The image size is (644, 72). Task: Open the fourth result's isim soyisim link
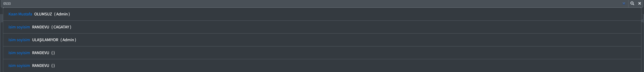click(19, 53)
